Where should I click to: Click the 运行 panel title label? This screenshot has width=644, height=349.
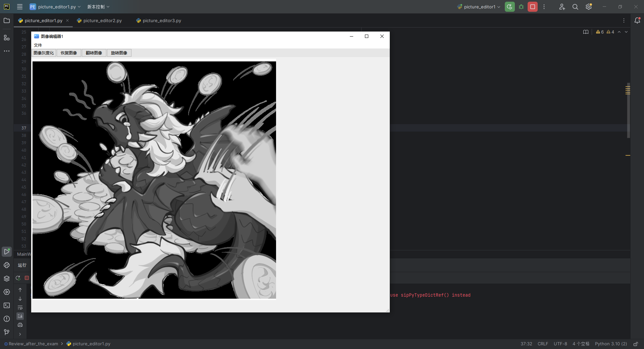[22, 265]
